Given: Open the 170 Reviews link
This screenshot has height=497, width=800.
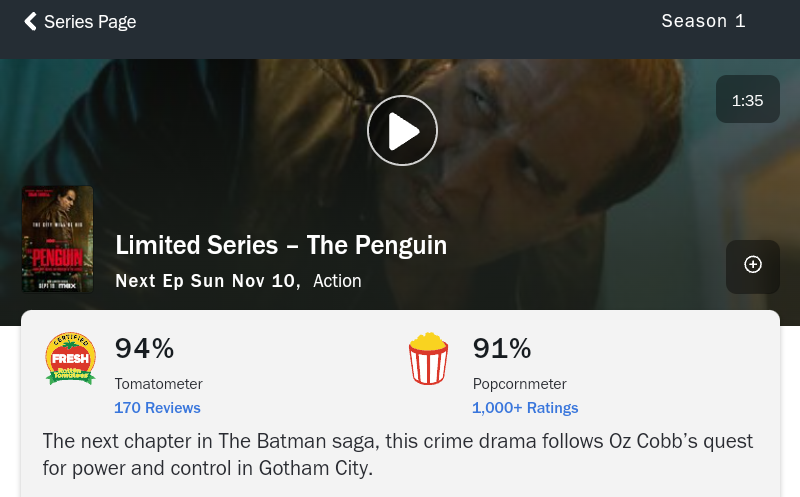Looking at the screenshot, I should coord(157,408).
